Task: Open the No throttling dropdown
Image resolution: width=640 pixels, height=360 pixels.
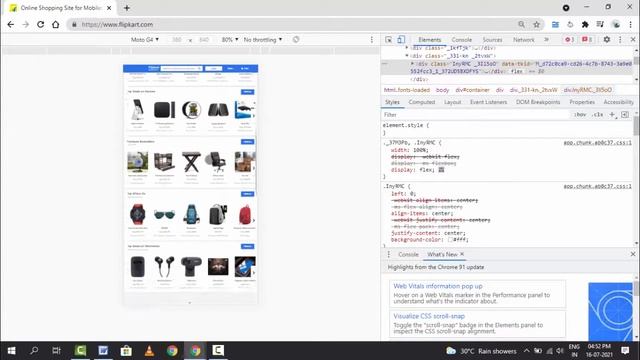Action: click(263, 40)
